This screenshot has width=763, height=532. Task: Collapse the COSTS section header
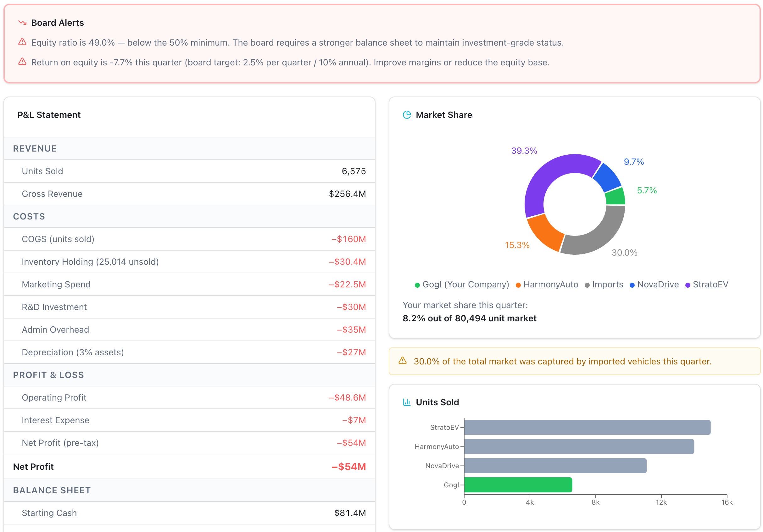pyautogui.click(x=29, y=216)
